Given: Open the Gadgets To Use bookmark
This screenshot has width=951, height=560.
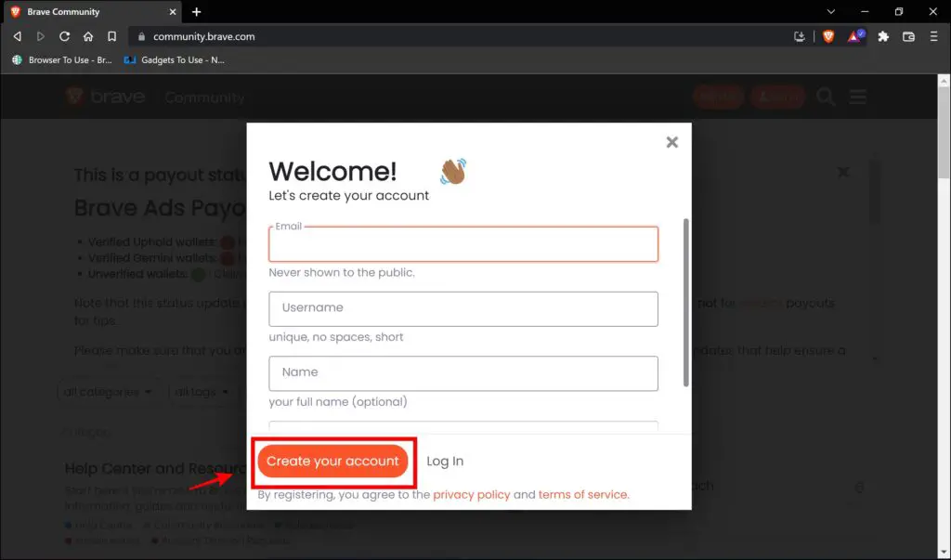Looking at the screenshot, I should pos(174,60).
